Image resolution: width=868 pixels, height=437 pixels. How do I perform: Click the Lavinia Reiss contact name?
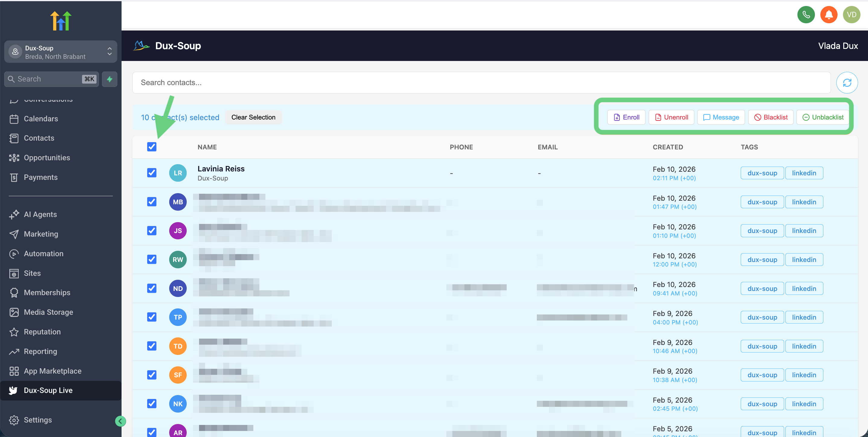click(x=221, y=169)
